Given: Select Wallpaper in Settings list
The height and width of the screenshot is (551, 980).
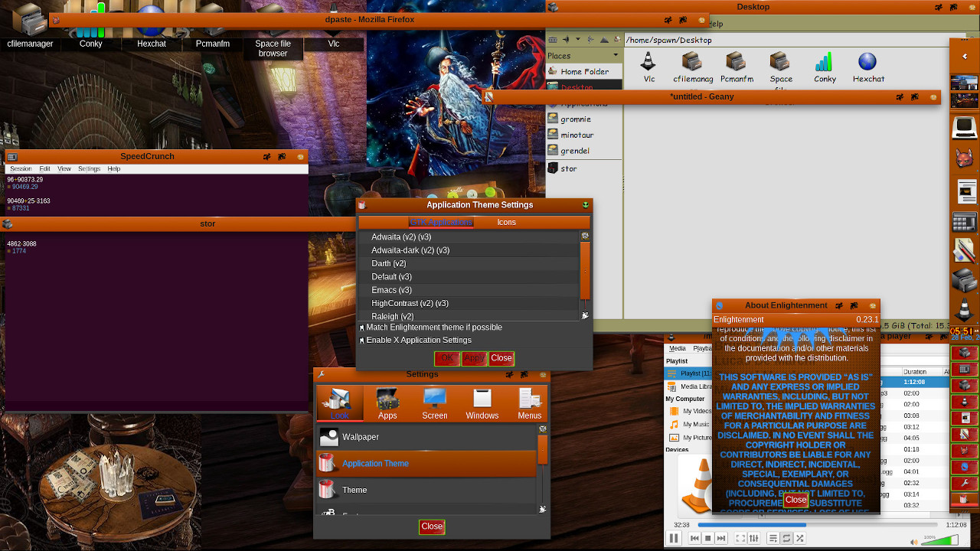Looking at the screenshot, I should click(426, 437).
